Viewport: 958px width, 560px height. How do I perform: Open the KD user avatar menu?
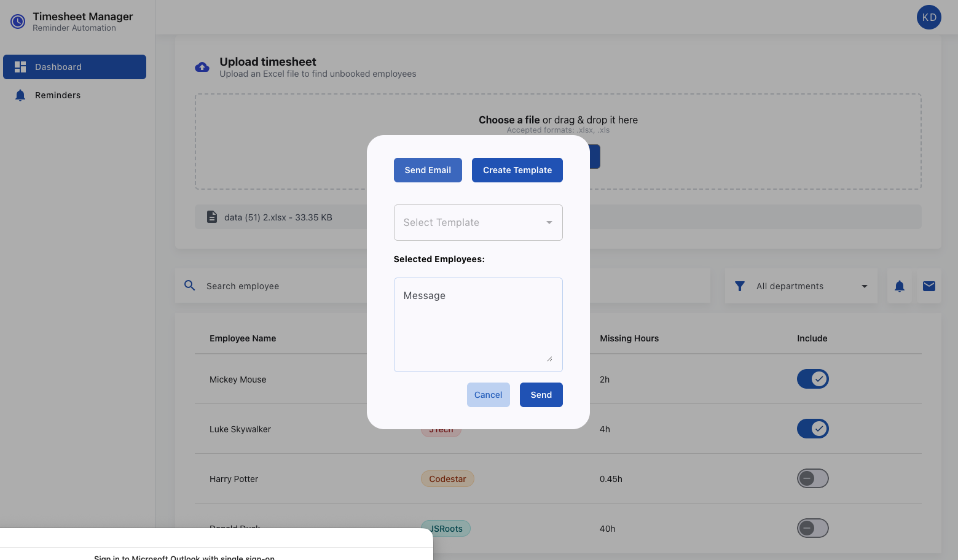929,17
